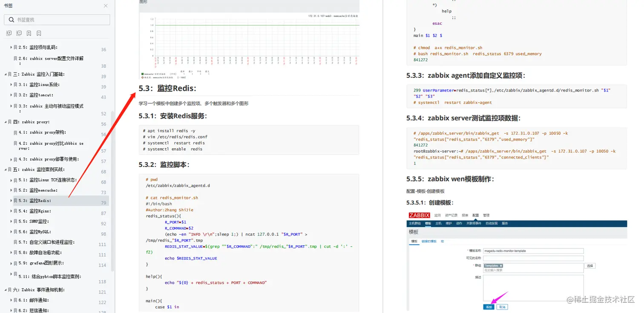Expand the 3.3: zabbix 主动与被动监控模式 bookmark
The width and height of the screenshot is (644, 313).
11,106
